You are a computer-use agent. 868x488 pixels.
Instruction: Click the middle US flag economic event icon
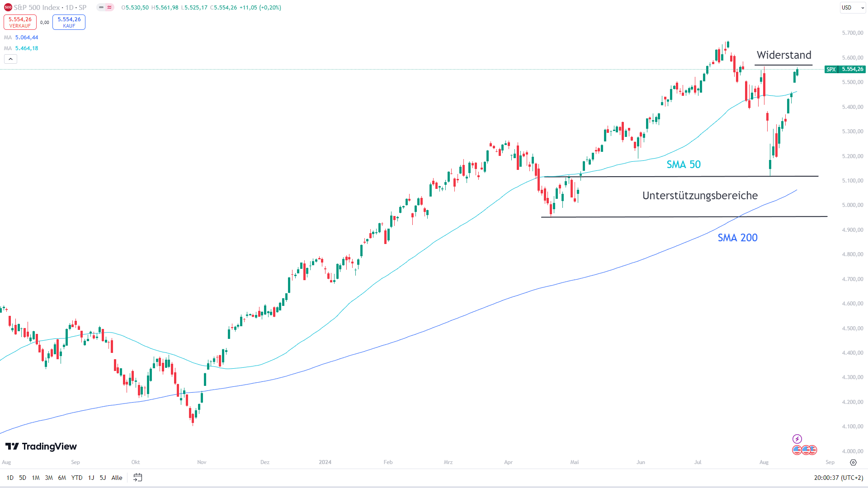[x=806, y=450]
